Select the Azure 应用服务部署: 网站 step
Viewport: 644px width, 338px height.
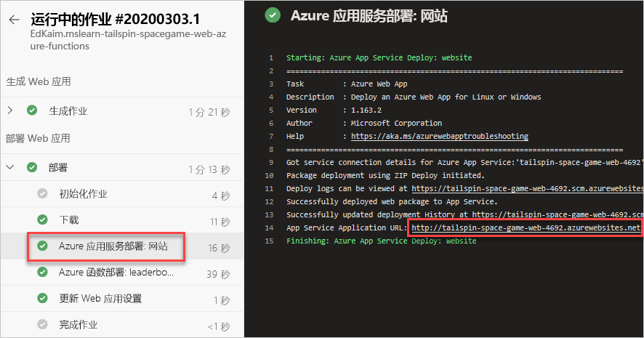click(x=122, y=246)
